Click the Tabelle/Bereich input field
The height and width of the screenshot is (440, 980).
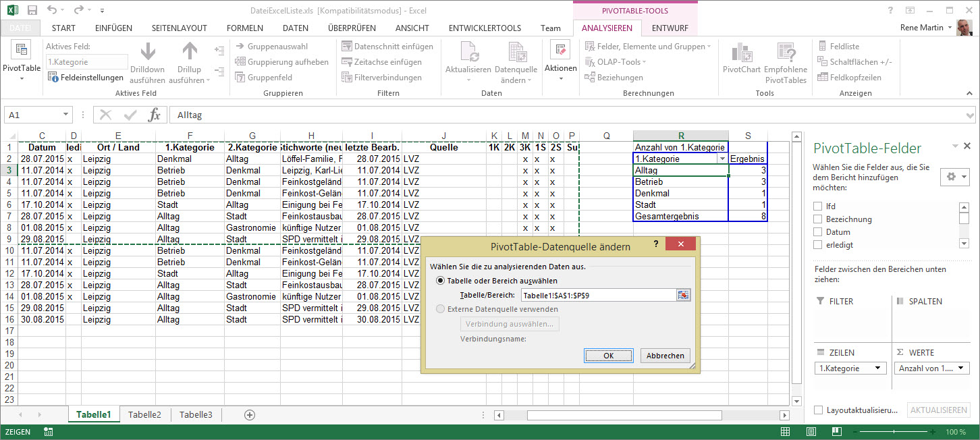pos(598,295)
